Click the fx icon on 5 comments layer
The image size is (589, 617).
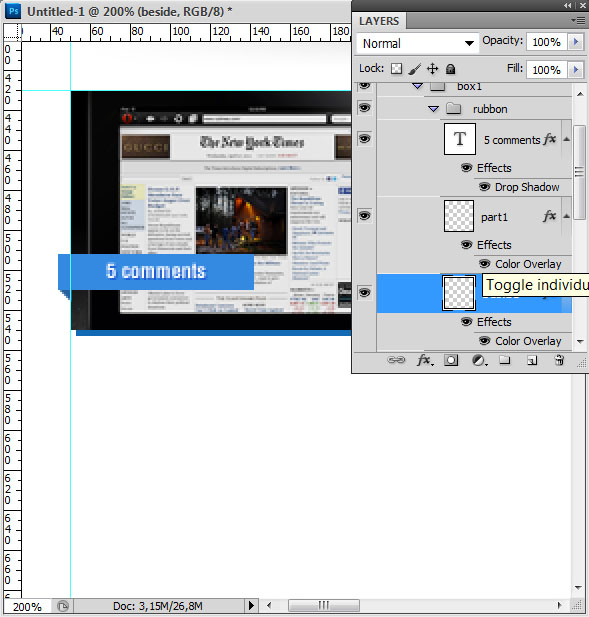pos(550,139)
